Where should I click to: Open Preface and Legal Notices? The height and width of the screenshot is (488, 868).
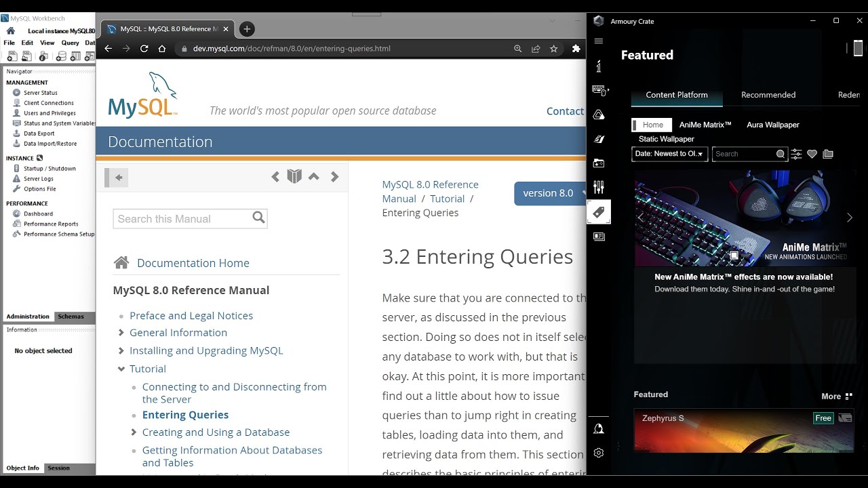pyautogui.click(x=191, y=315)
